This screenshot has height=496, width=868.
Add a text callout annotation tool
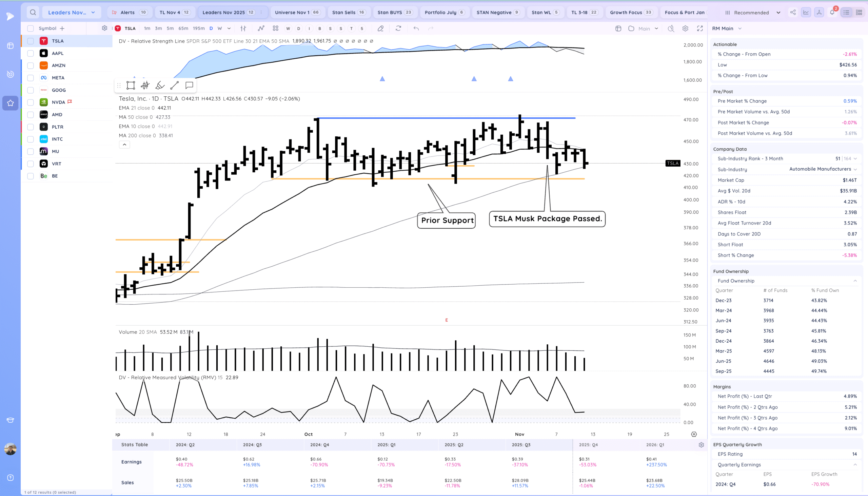point(189,85)
